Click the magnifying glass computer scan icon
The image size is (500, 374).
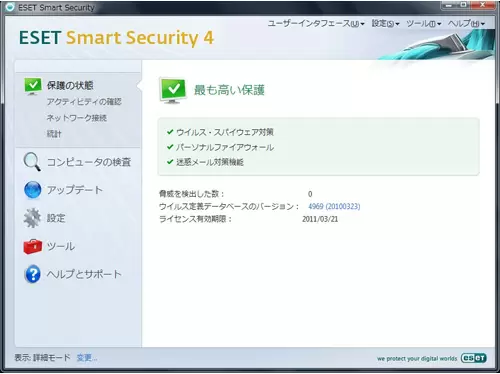point(32,162)
